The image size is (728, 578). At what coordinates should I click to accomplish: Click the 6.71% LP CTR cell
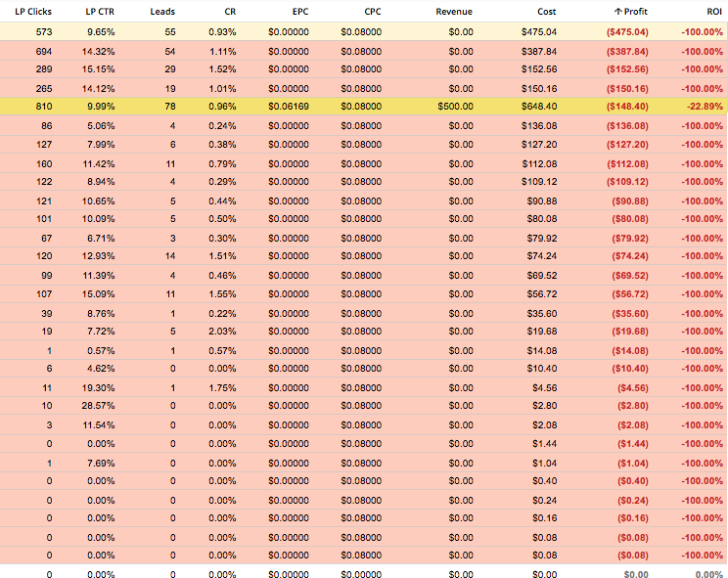(101, 238)
